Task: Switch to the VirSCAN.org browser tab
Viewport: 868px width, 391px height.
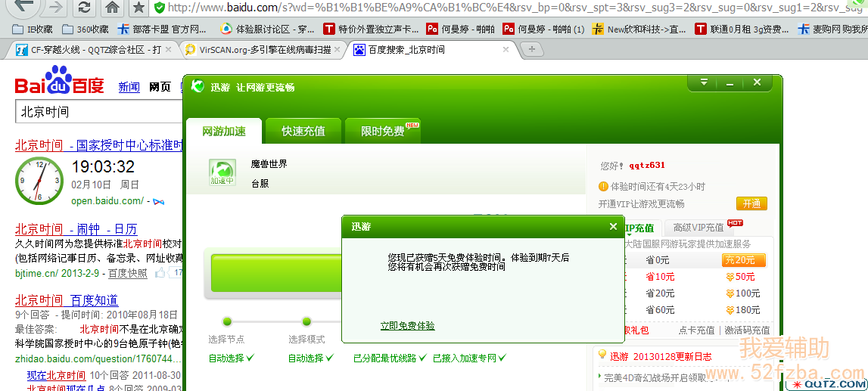Action: point(259,50)
